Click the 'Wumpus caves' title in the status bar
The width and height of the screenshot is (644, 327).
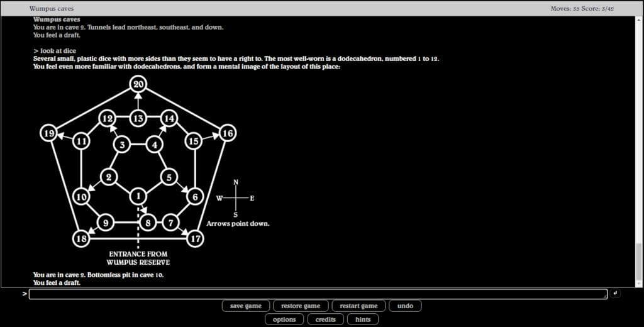[52, 9]
